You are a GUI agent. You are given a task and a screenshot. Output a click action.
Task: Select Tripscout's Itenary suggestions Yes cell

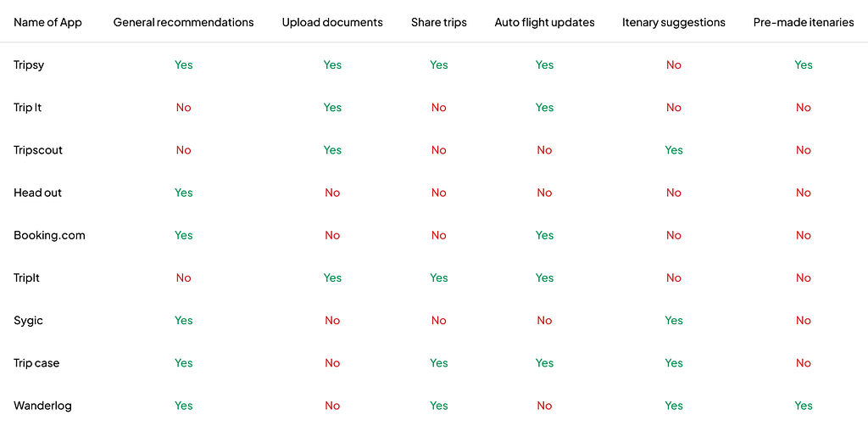pyautogui.click(x=674, y=150)
